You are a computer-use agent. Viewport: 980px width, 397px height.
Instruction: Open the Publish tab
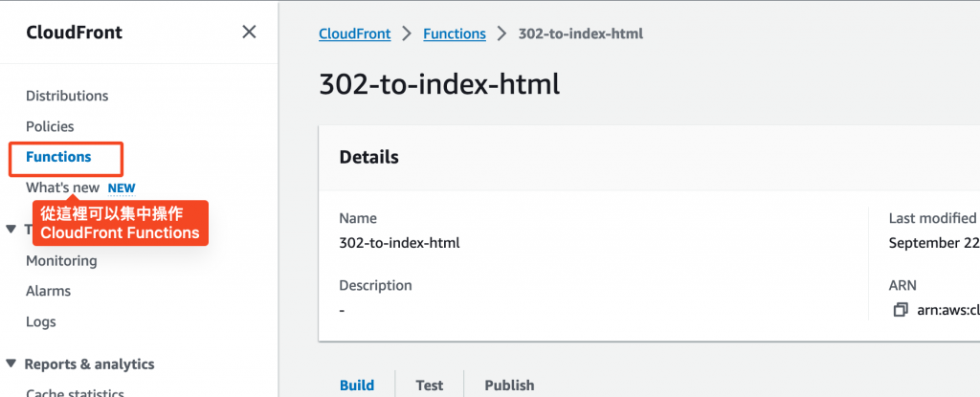coord(509,385)
